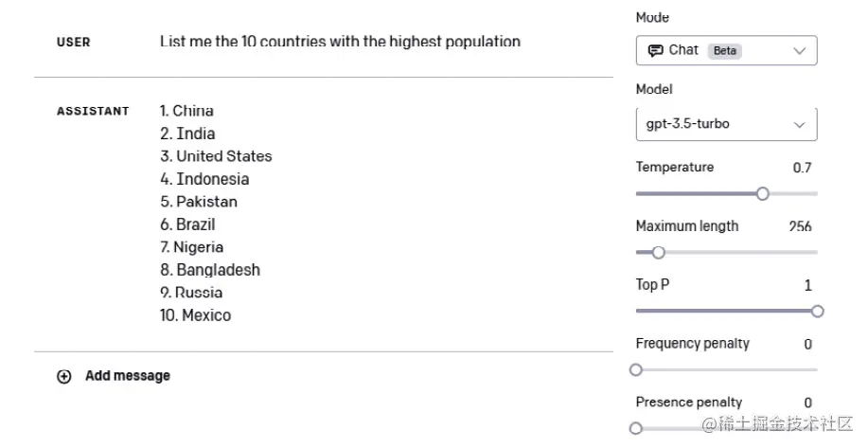The width and height of the screenshot is (868, 448).
Task: Toggle the USER role label
Action: point(73,43)
